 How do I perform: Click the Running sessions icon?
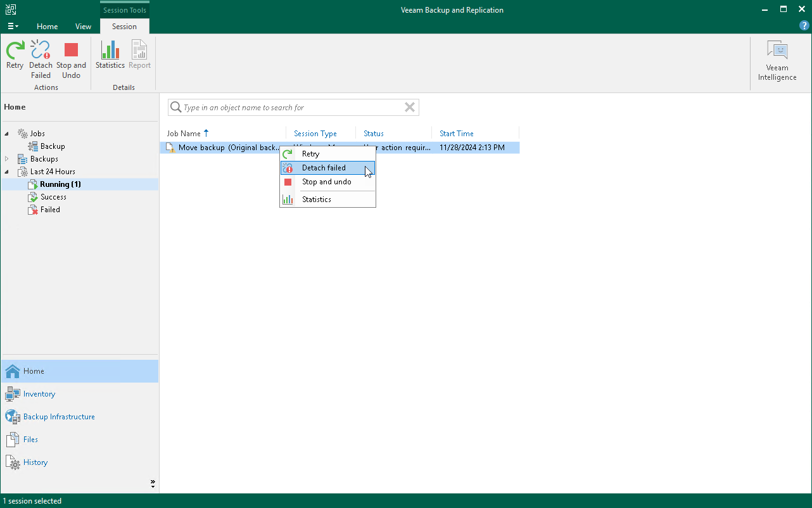[33, 184]
